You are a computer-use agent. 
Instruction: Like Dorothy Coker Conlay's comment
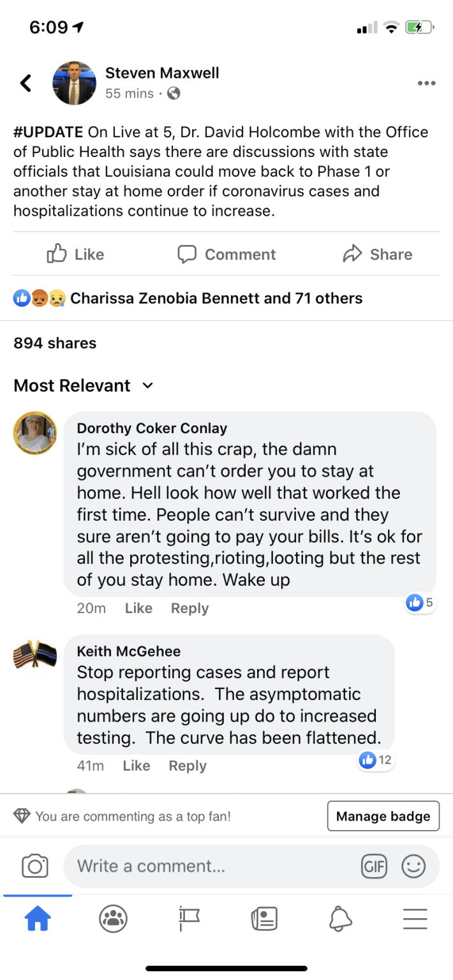[138, 609]
